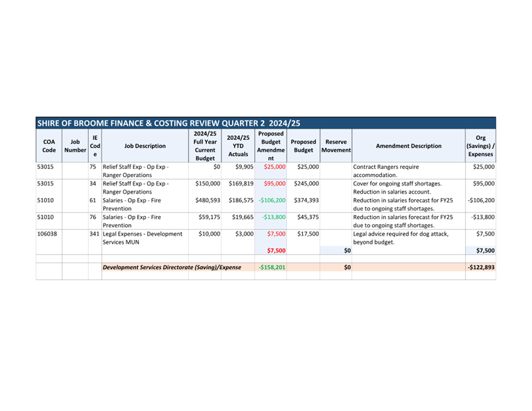Select the -$13,800 Org Savings/Expenses value
Image resolution: width=532 pixels, height=411 pixels.
483,217
